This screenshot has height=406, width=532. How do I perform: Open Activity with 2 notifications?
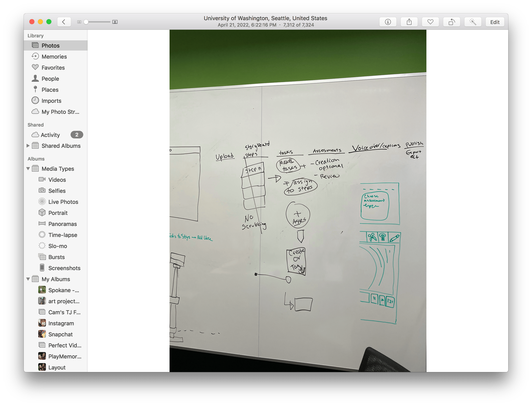[x=50, y=135]
